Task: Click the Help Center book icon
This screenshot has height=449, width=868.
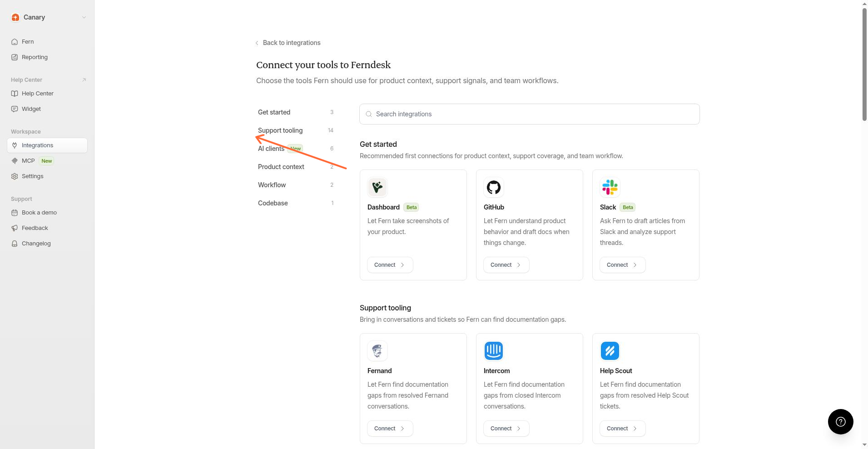Action: pyautogui.click(x=15, y=94)
